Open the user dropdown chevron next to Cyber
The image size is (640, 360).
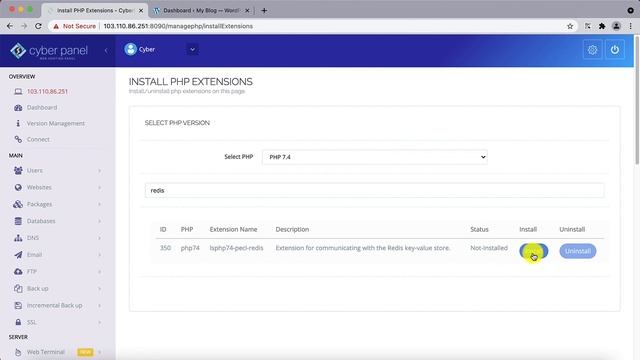(192, 49)
